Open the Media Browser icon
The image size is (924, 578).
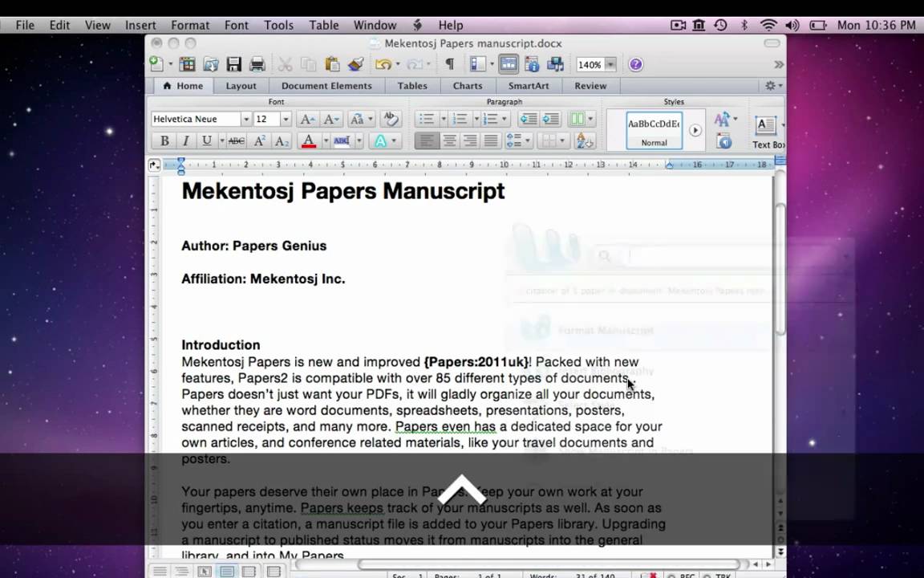555,64
